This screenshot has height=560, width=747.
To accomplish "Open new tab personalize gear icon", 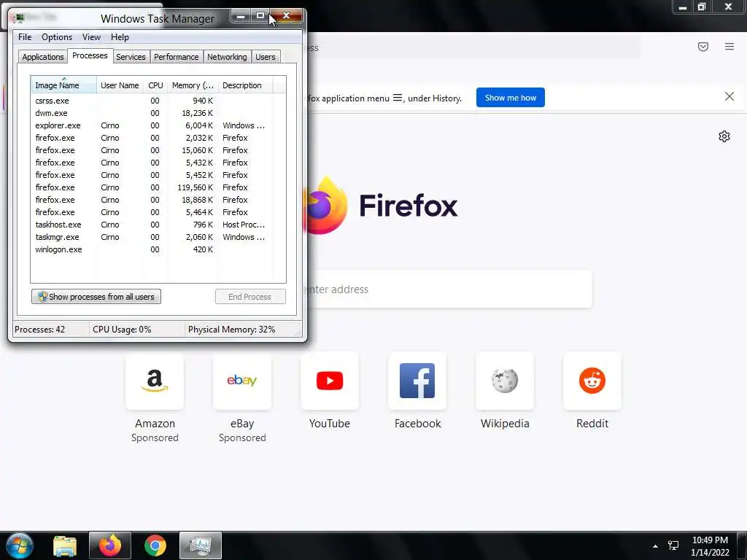I will click(x=724, y=136).
